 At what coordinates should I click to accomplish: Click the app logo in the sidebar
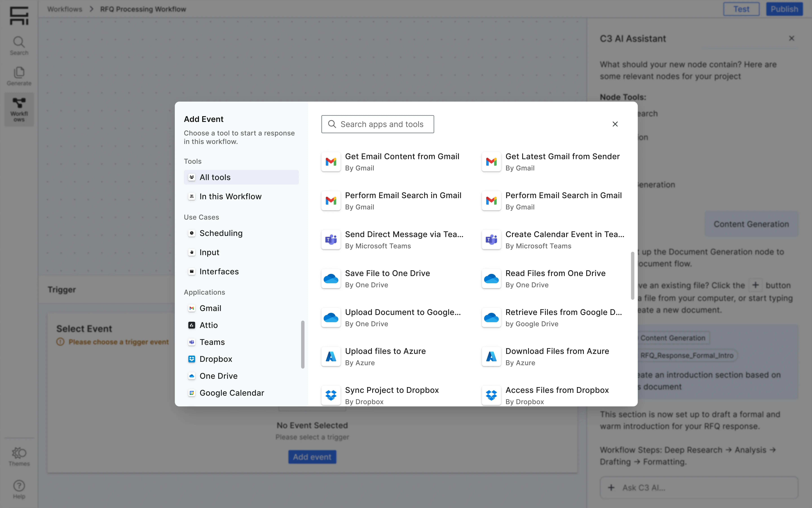pyautogui.click(x=19, y=16)
